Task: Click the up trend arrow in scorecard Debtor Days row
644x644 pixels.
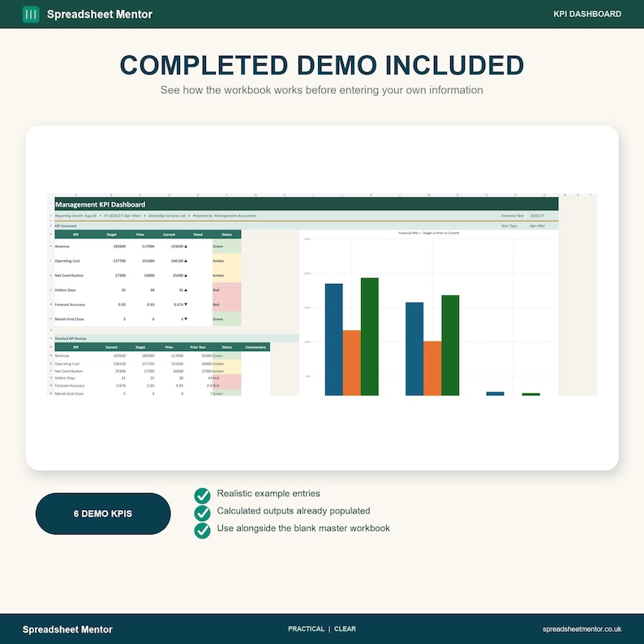Action: point(186,290)
